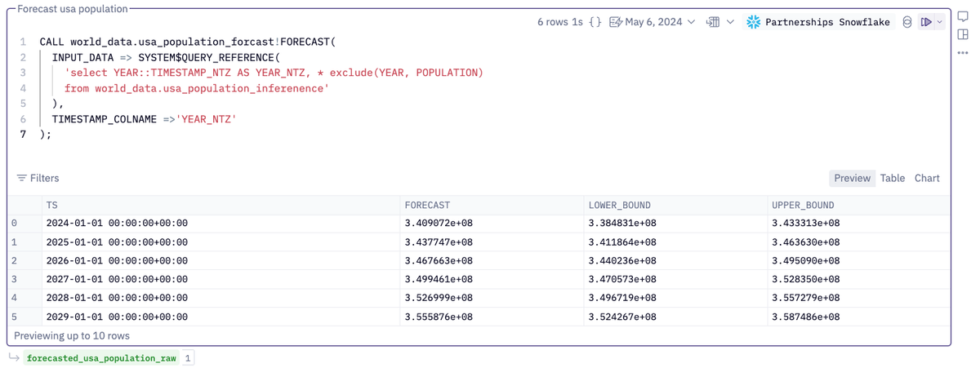
Task: Click the dataframe output table icon
Action: click(713, 22)
